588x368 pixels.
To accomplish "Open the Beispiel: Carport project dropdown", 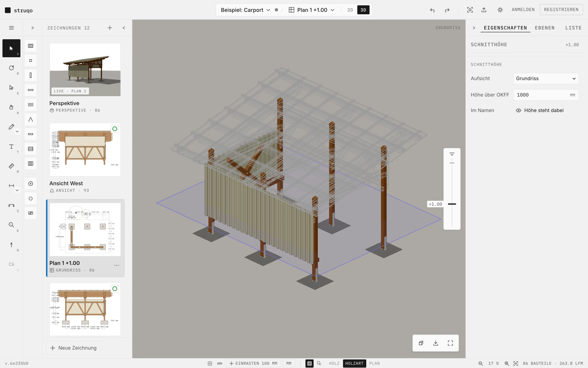I will coord(245,10).
